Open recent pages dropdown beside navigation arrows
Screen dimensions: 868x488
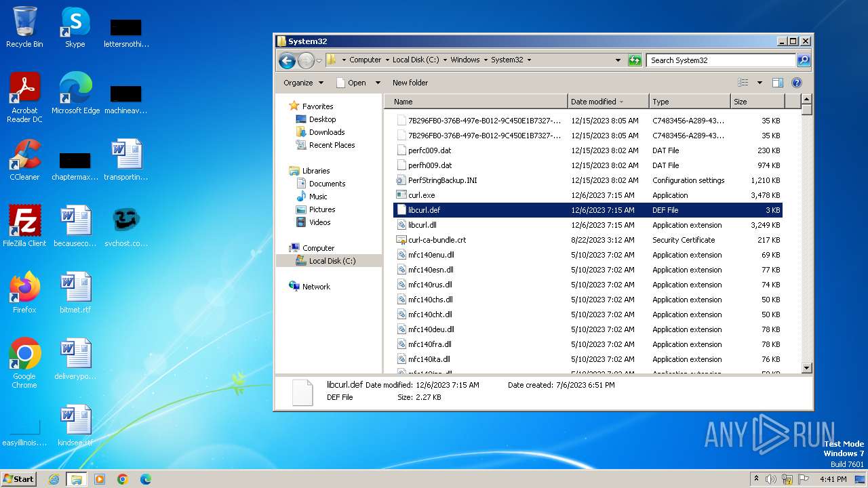click(x=319, y=61)
